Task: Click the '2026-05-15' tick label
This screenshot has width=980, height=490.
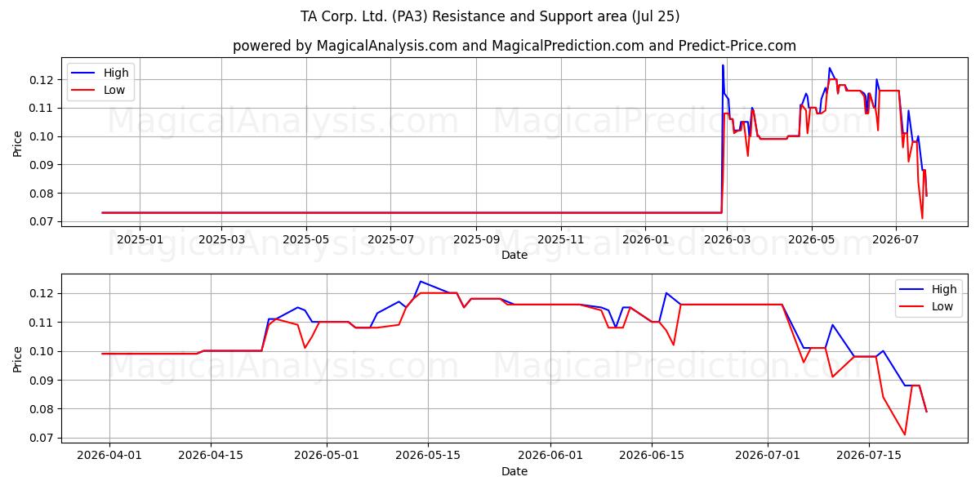Action: click(x=428, y=456)
